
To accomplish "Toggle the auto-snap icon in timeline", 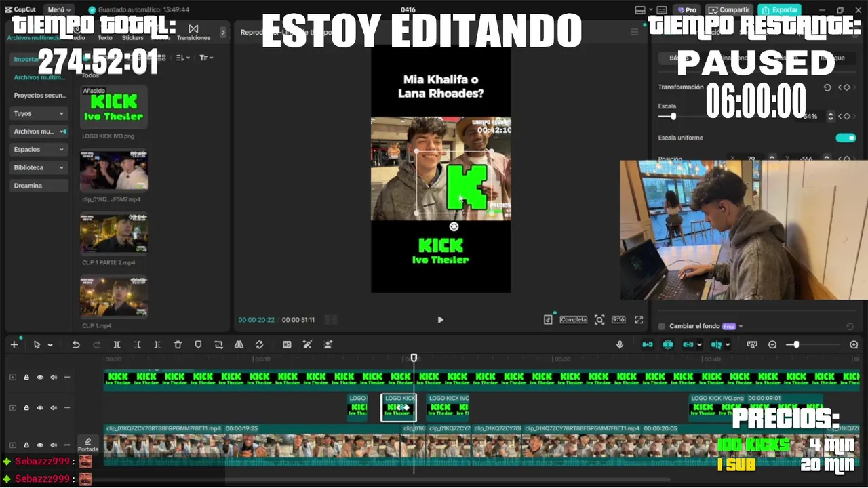I will tap(668, 344).
